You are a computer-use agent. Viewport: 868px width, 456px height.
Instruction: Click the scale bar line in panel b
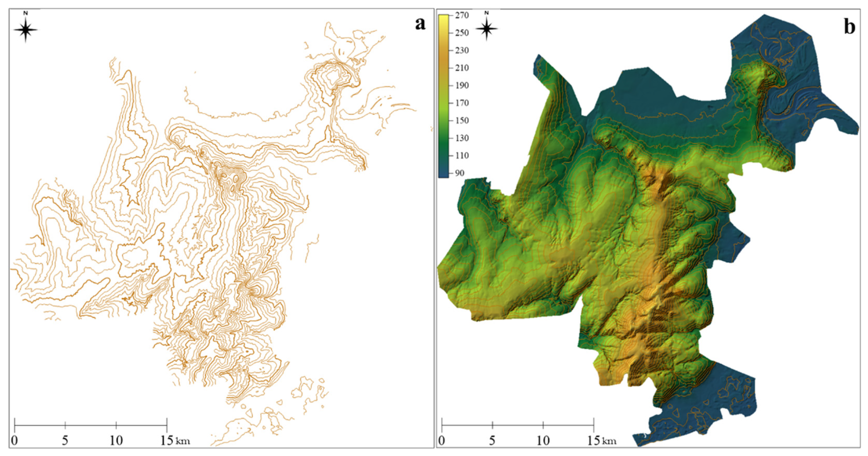click(x=518, y=425)
